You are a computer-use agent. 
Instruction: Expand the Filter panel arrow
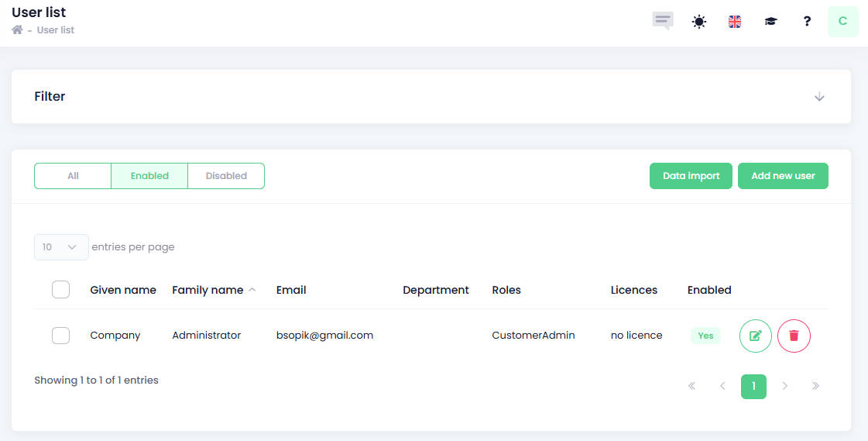(819, 97)
